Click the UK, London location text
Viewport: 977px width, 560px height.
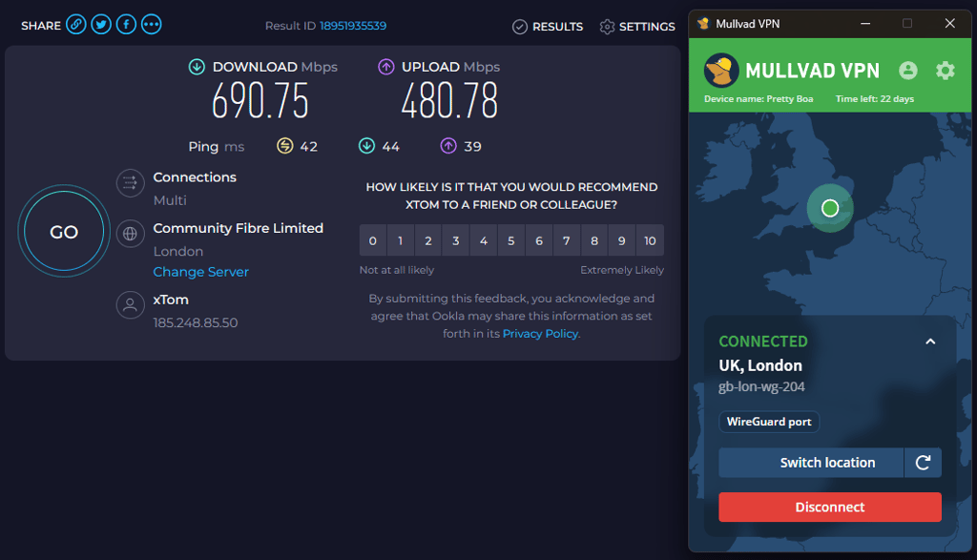pyautogui.click(x=760, y=365)
